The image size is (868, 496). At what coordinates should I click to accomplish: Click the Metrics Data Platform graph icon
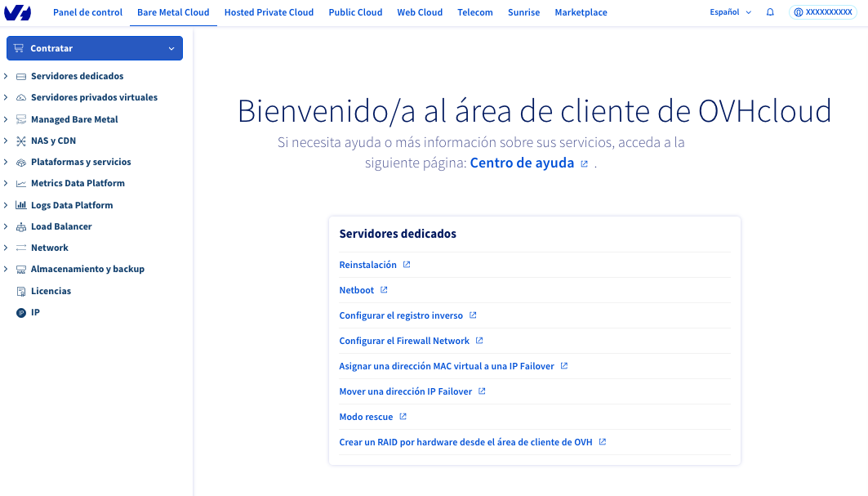click(20, 182)
